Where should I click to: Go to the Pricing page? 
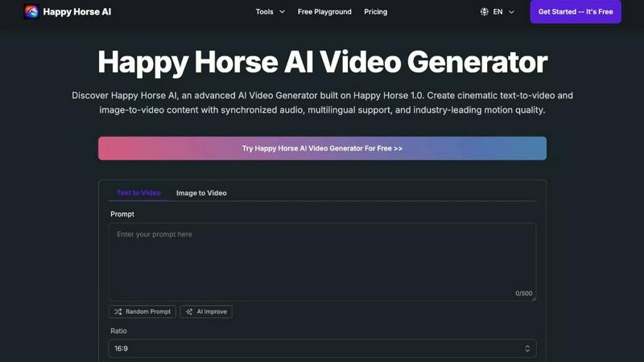[375, 12]
